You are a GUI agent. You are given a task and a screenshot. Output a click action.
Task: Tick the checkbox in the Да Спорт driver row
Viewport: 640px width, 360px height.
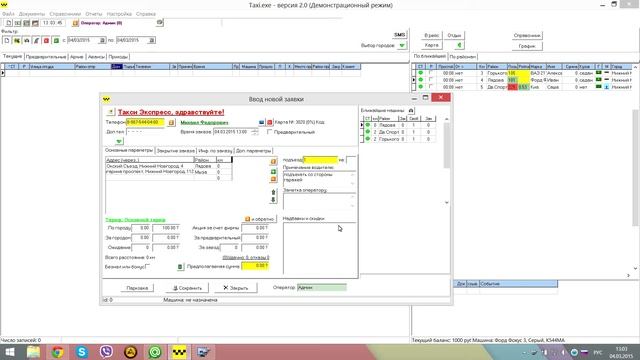(431, 87)
